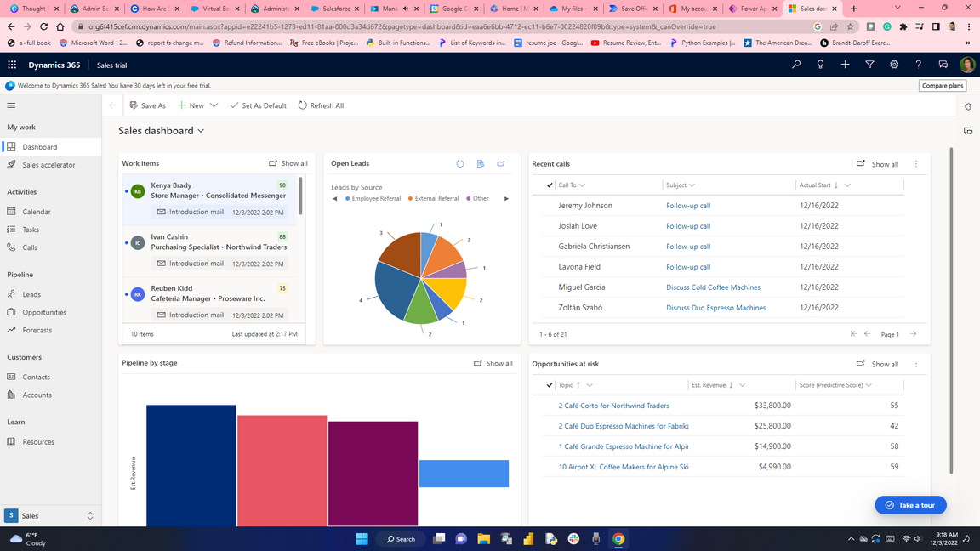This screenshot has height=551, width=980.
Task: Expand the New button dropdown arrow
Action: point(214,105)
